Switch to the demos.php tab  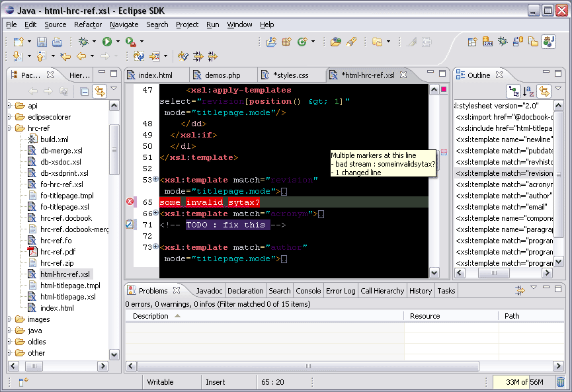218,75
